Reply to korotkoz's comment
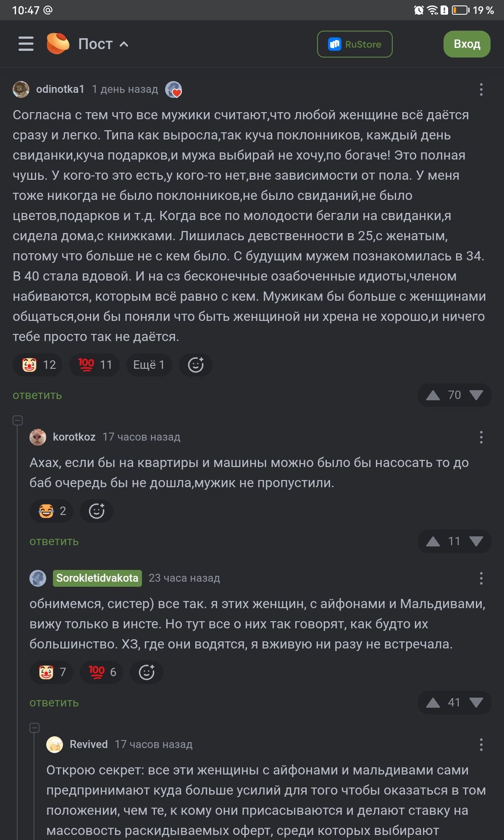The width and height of the screenshot is (504, 840). pos(54,541)
